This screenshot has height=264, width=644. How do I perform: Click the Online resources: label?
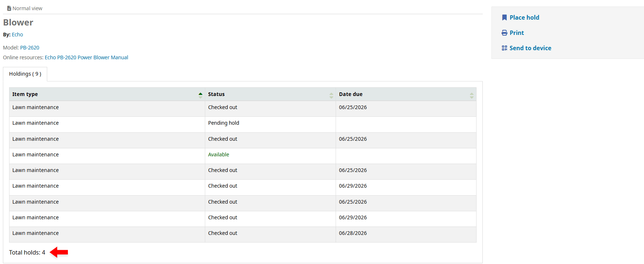pyautogui.click(x=23, y=57)
